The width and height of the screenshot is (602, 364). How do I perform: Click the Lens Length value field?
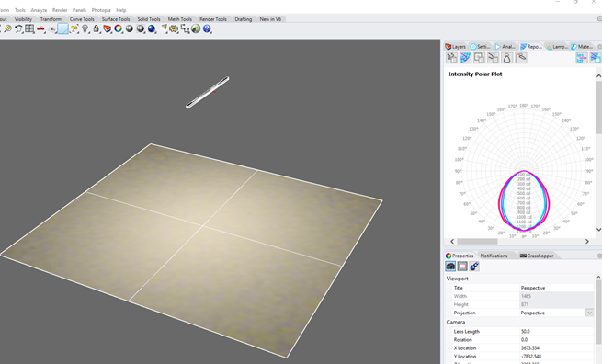click(557, 331)
